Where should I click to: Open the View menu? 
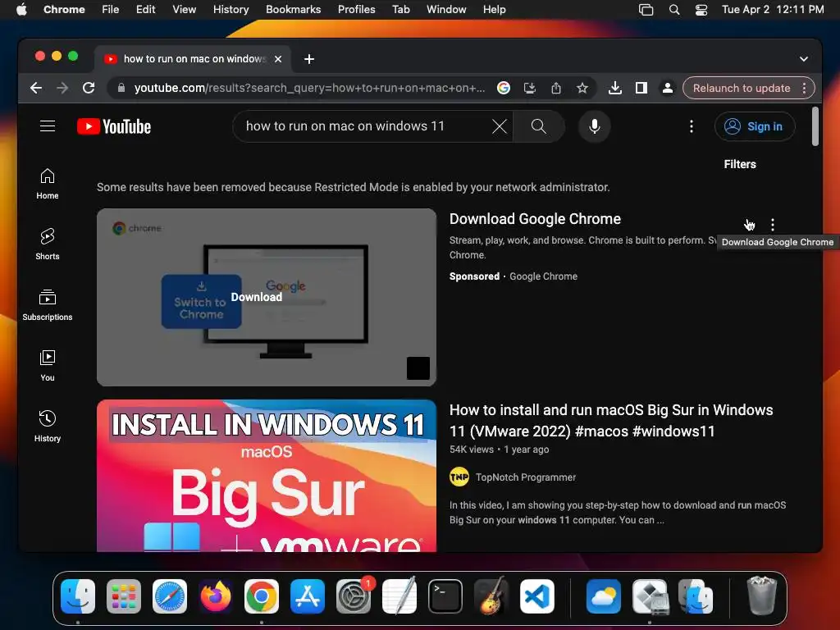coord(185,10)
